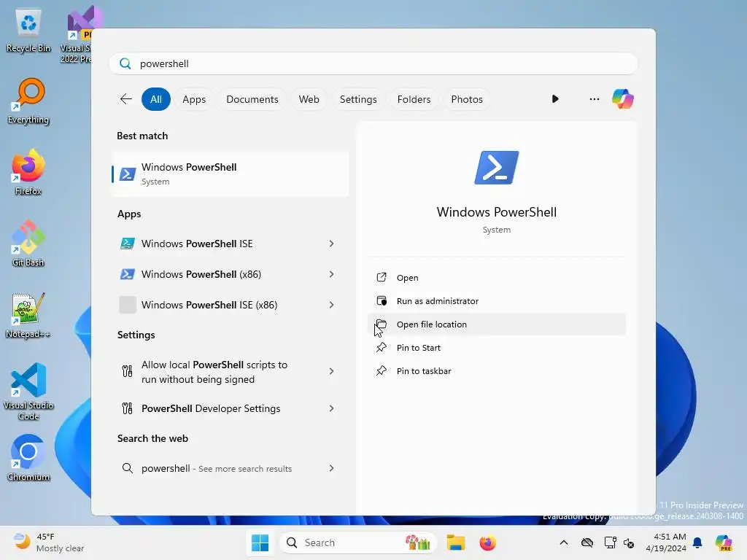This screenshot has height=560, width=747.
Task: Expand Windows PowerShell ISE chevron
Action: 332,244
